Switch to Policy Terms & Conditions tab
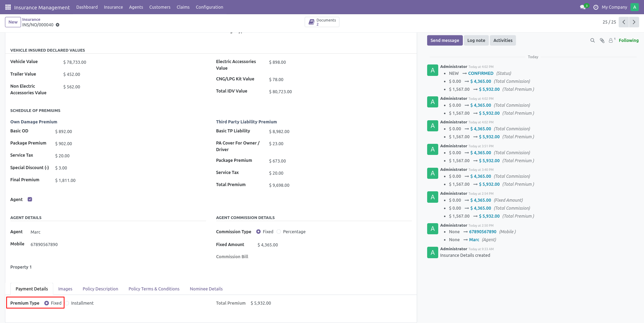This screenshot has width=644, height=323. coord(154,289)
